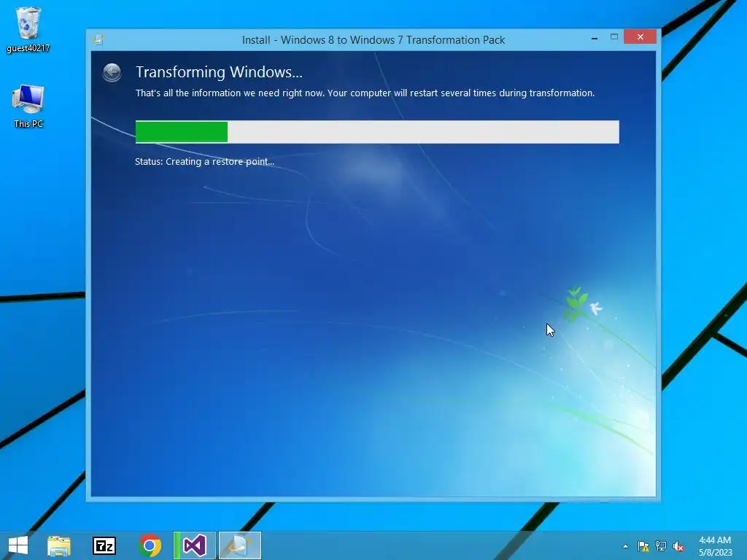Click the back arrow in the installer
Viewport: 747px width, 560px height.
tap(112, 72)
